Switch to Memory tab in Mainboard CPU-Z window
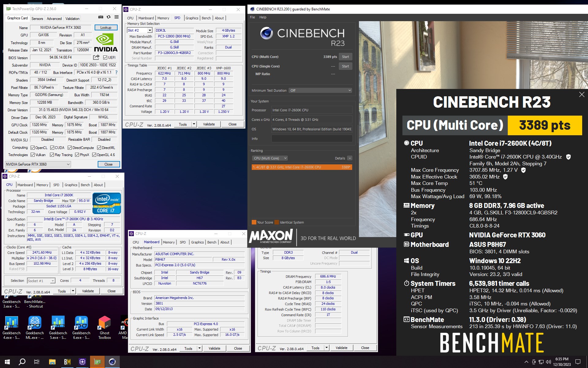 coord(169,242)
